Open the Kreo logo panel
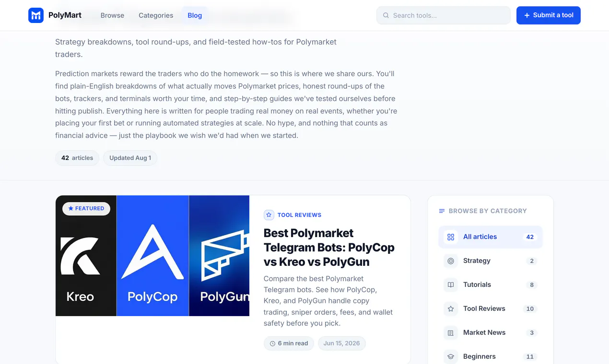This screenshot has width=609, height=364. 86,256
